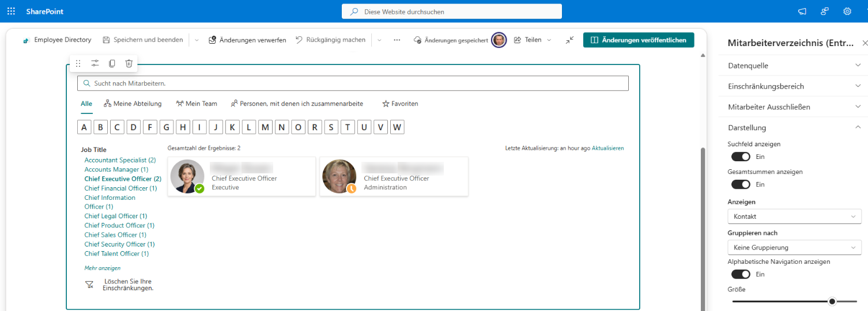Open the web part properties sliders icon
This screenshot has width=868, height=311.
95,63
